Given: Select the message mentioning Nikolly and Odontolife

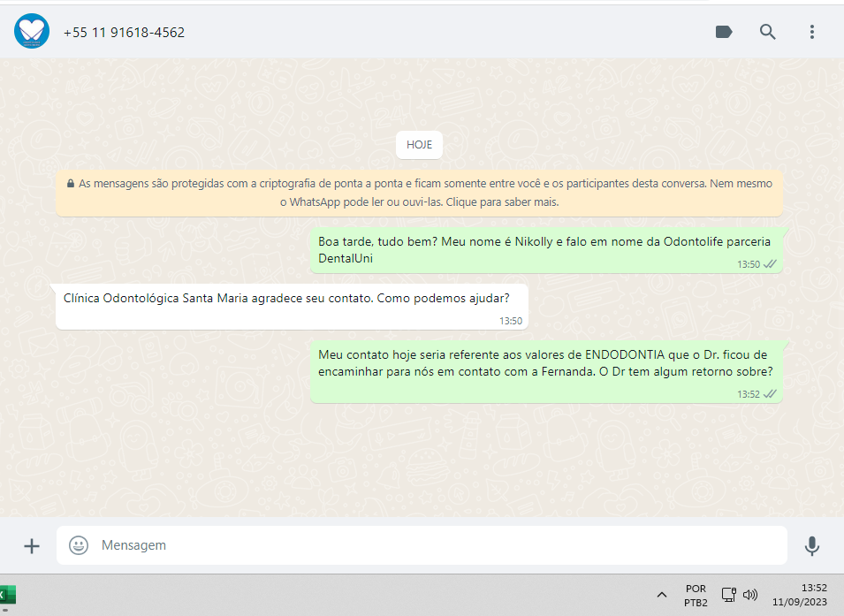Looking at the screenshot, I should 546,250.
